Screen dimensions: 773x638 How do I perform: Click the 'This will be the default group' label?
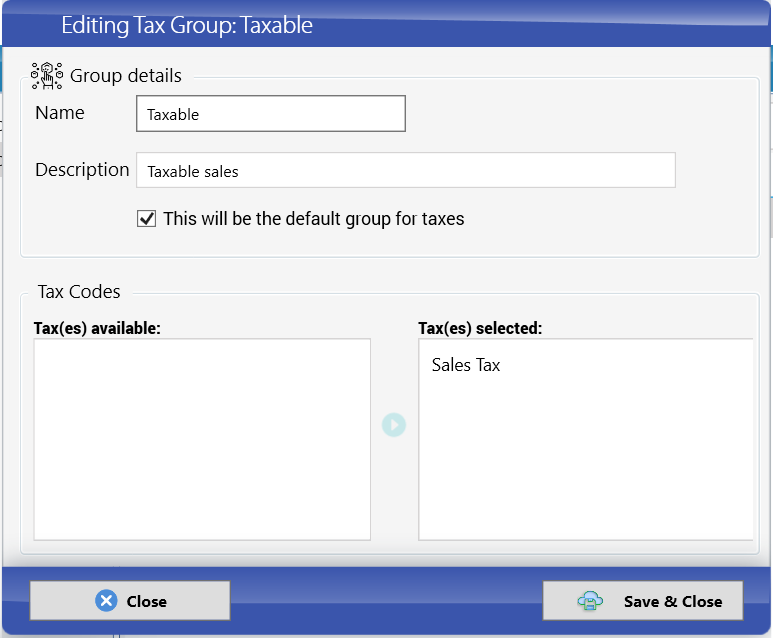[x=314, y=218]
